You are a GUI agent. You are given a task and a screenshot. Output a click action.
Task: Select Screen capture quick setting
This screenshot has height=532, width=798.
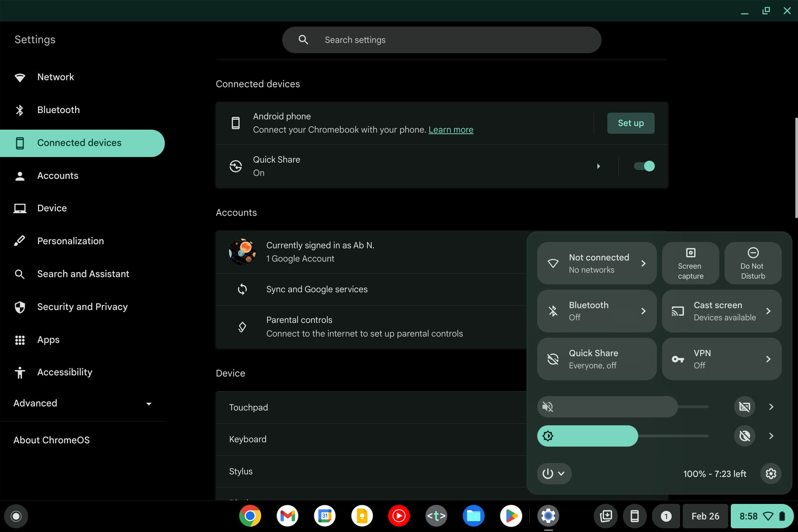[690, 263]
